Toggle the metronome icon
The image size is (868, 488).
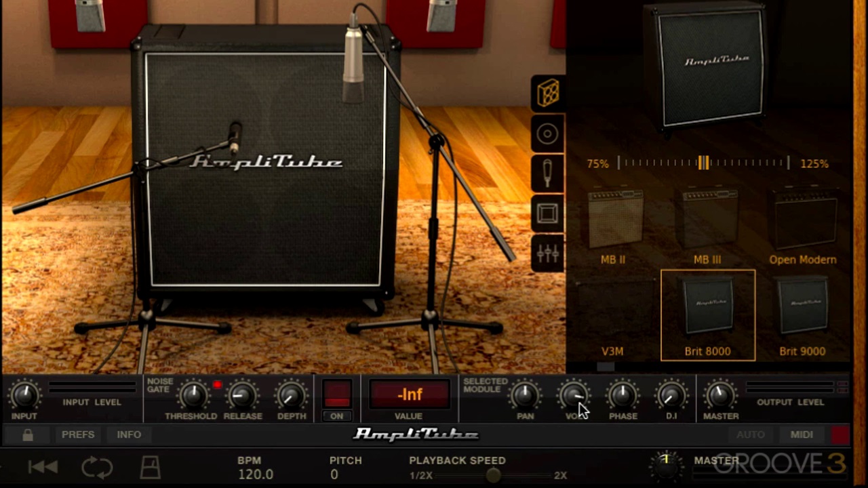tap(150, 467)
